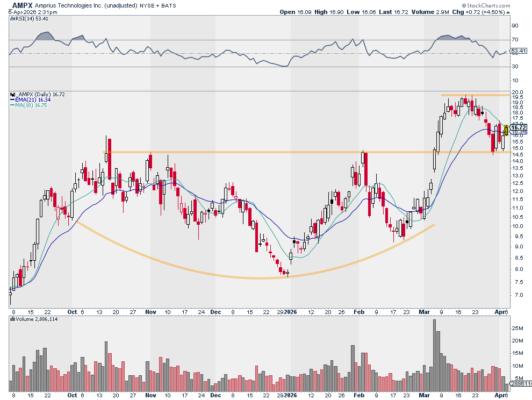Viewport: 532px width, 400px height.
Task: Click the yellow highlighted latest candle
Action: point(506,130)
